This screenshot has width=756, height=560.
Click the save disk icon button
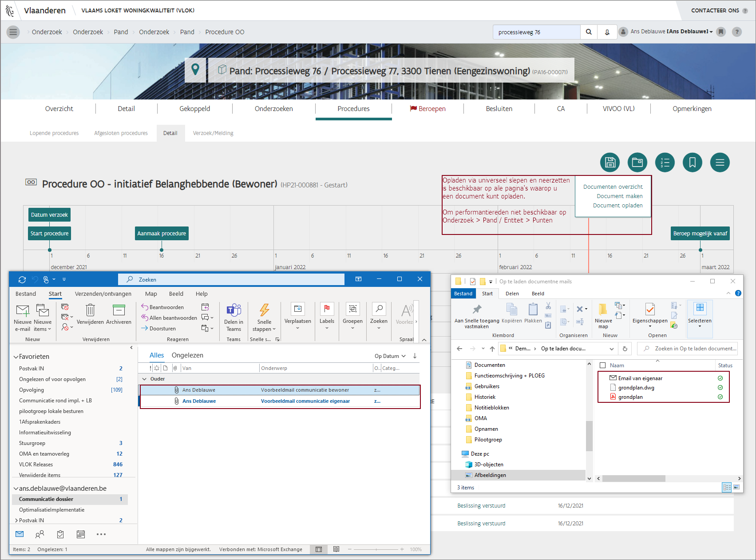click(610, 163)
